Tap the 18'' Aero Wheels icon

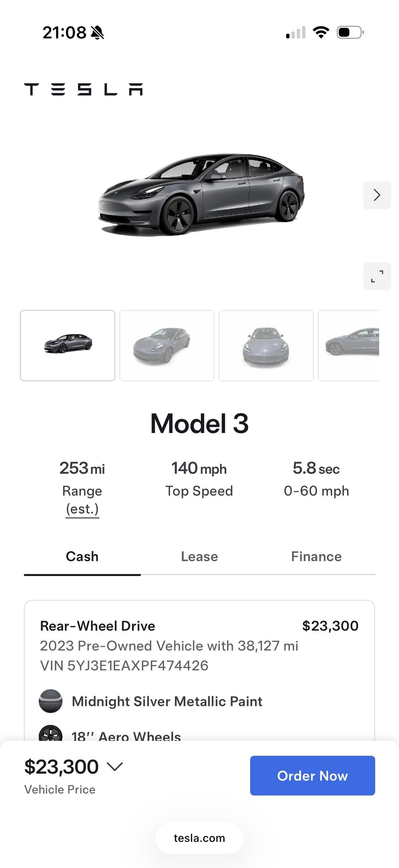[x=51, y=735]
